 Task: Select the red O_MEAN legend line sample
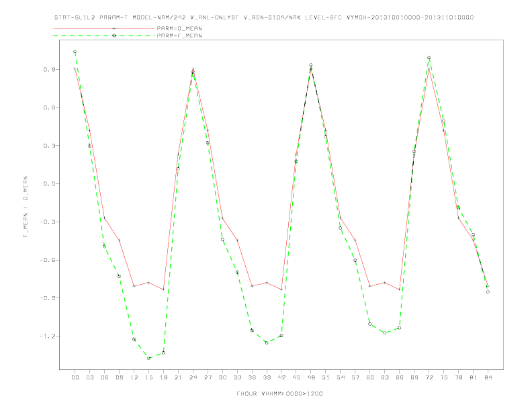104,28
